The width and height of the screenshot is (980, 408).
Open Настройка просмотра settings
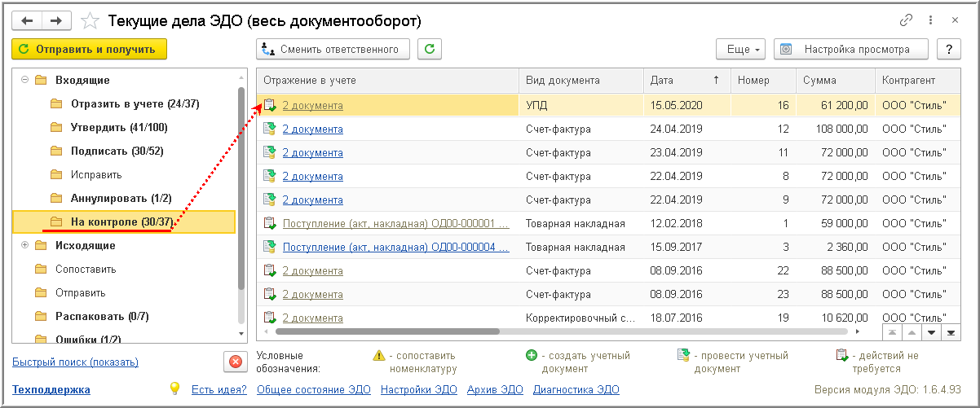[x=851, y=50]
